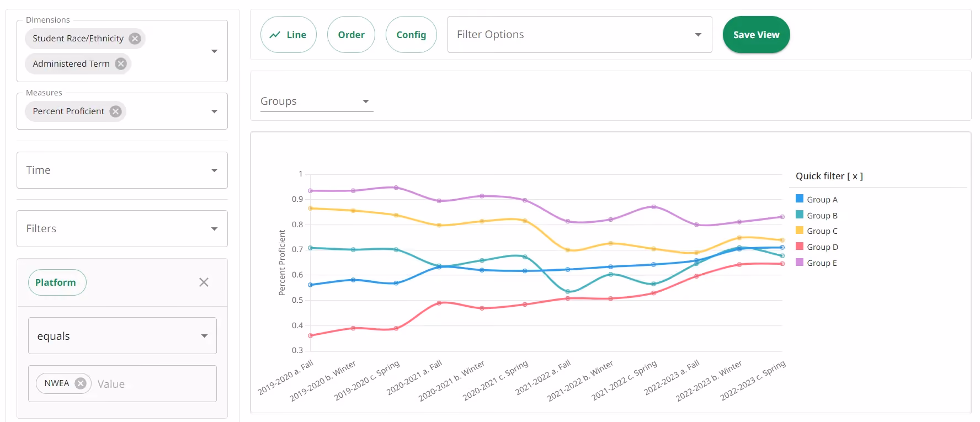
Task: Click the Group C yellow color swatch
Action: click(x=800, y=230)
